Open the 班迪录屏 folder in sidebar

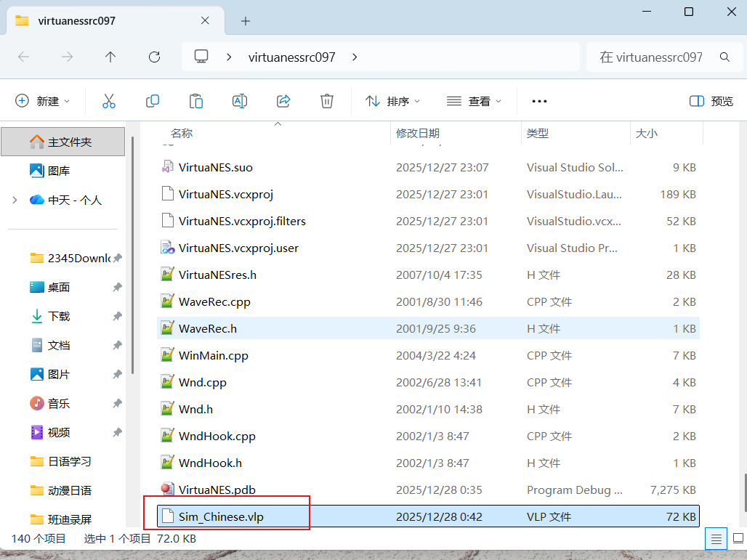pyautogui.click(x=60, y=519)
